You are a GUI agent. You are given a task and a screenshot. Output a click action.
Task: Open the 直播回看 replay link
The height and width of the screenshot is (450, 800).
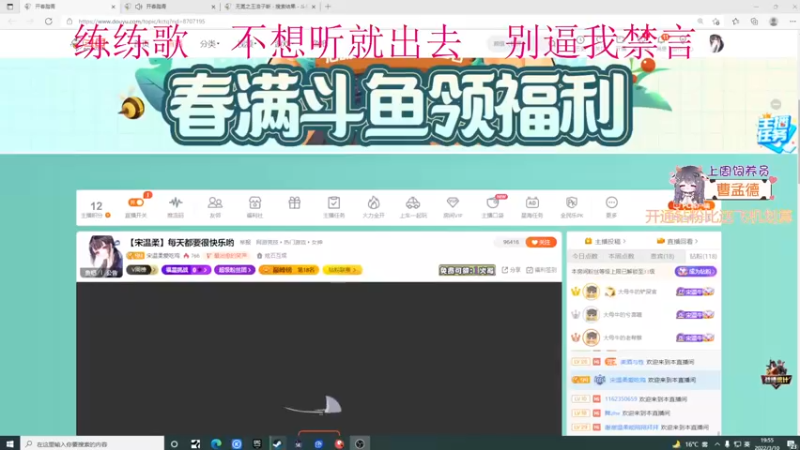pos(677,241)
